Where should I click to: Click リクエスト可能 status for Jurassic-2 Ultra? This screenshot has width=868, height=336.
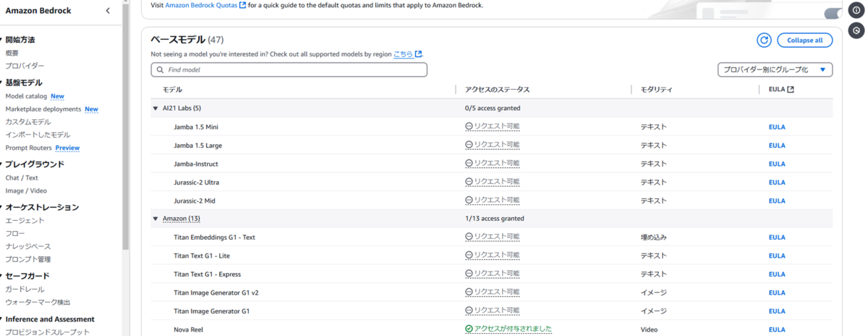tap(492, 182)
